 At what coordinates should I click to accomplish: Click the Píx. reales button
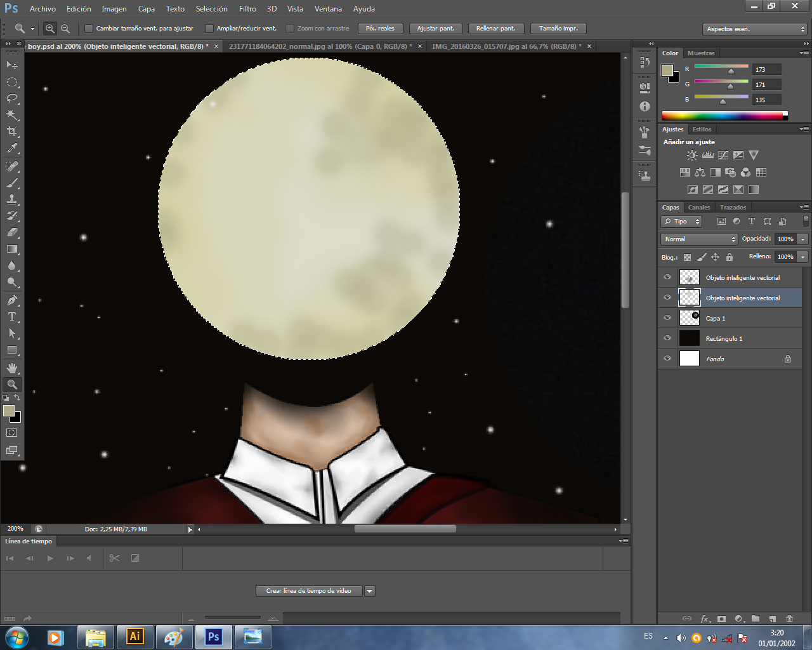(380, 29)
